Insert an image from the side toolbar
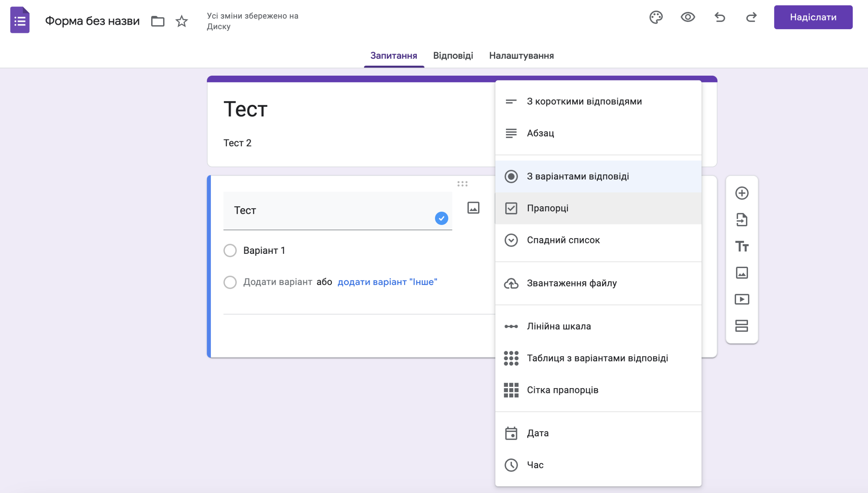 click(x=742, y=273)
